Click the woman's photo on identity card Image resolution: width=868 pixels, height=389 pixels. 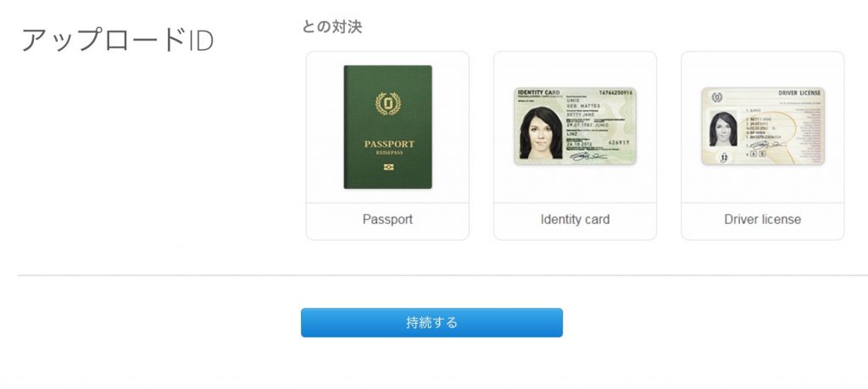coord(541,133)
